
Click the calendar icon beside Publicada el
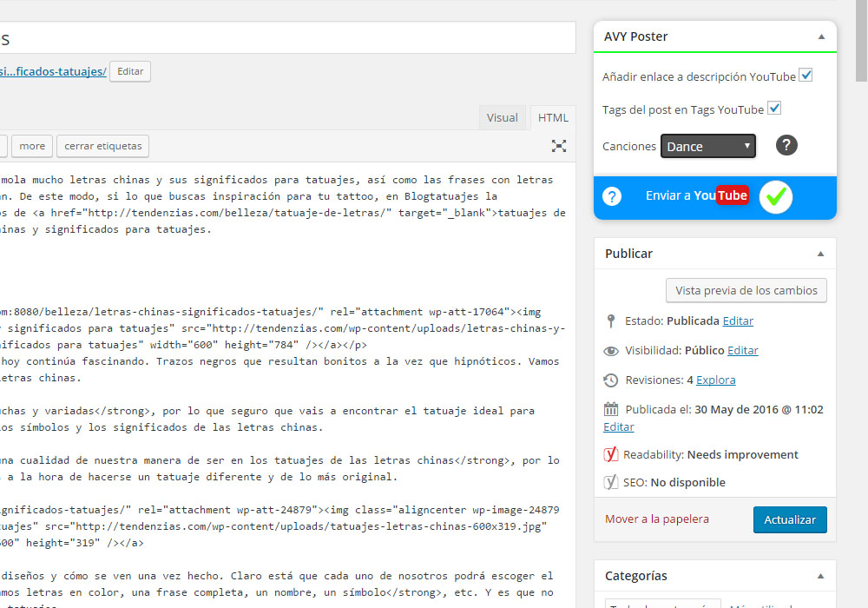pyautogui.click(x=610, y=409)
